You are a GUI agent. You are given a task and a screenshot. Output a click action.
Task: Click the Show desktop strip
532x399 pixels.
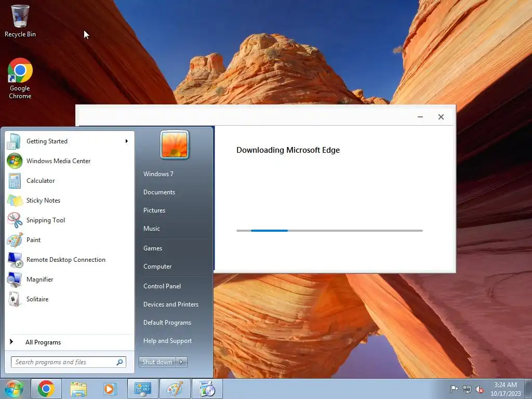tap(528, 389)
